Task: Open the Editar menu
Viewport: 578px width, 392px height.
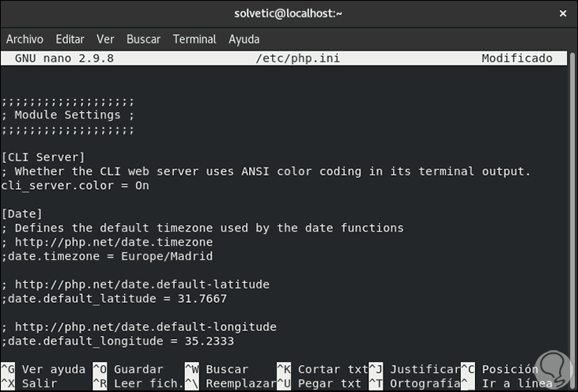Action: tap(70, 39)
